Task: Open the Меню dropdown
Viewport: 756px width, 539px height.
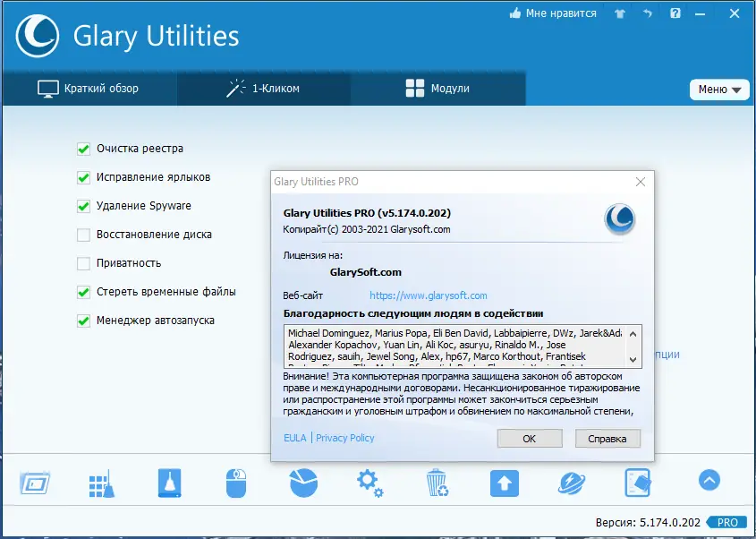Action: 718,90
